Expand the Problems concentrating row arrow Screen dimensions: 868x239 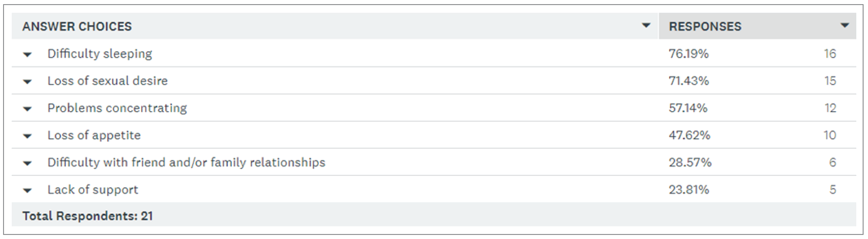coord(27,109)
